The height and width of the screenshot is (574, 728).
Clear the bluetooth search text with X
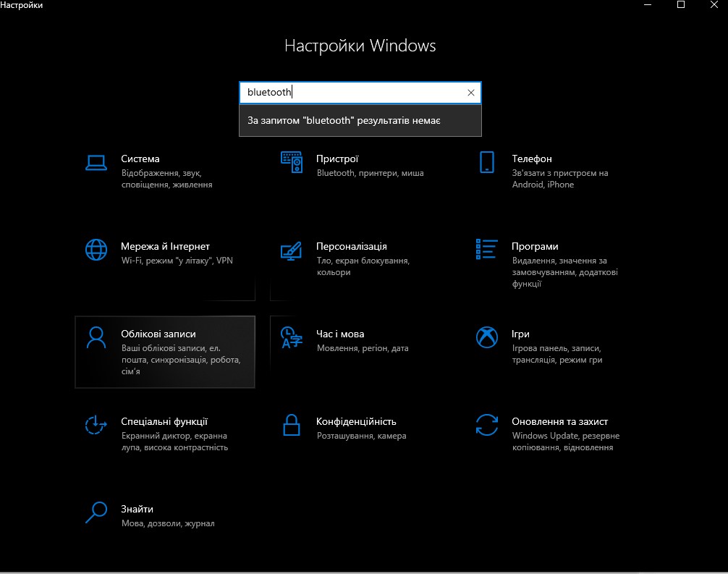pos(471,93)
